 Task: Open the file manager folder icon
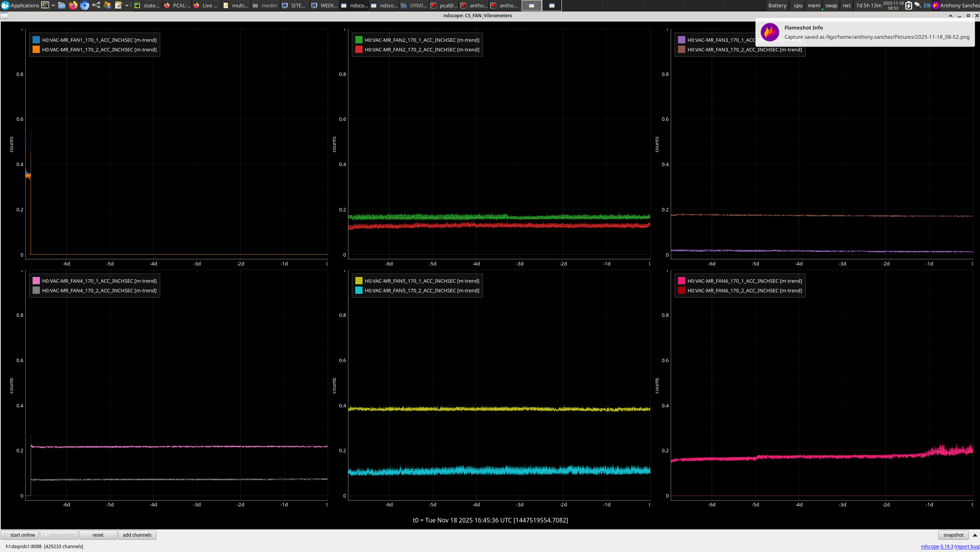tap(62, 5)
